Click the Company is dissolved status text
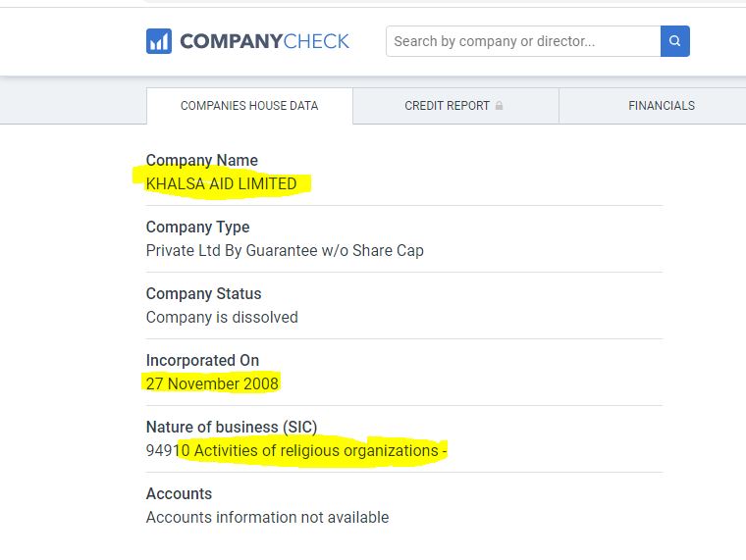 tap(222, 317)
